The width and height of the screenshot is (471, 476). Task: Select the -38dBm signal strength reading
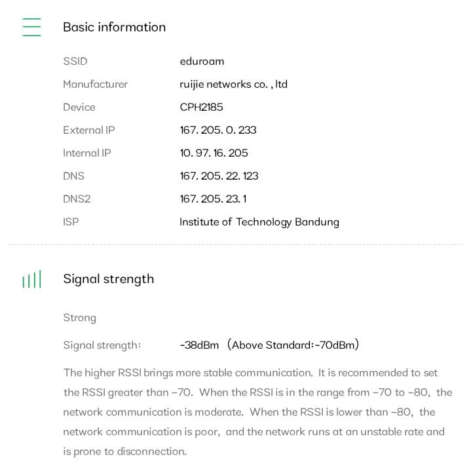click(x=199, y=345)
